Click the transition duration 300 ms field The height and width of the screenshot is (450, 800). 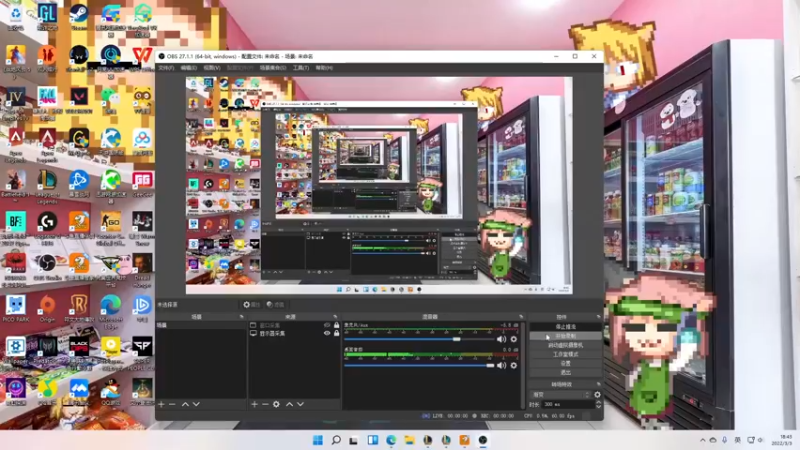[x=567, y=404]
